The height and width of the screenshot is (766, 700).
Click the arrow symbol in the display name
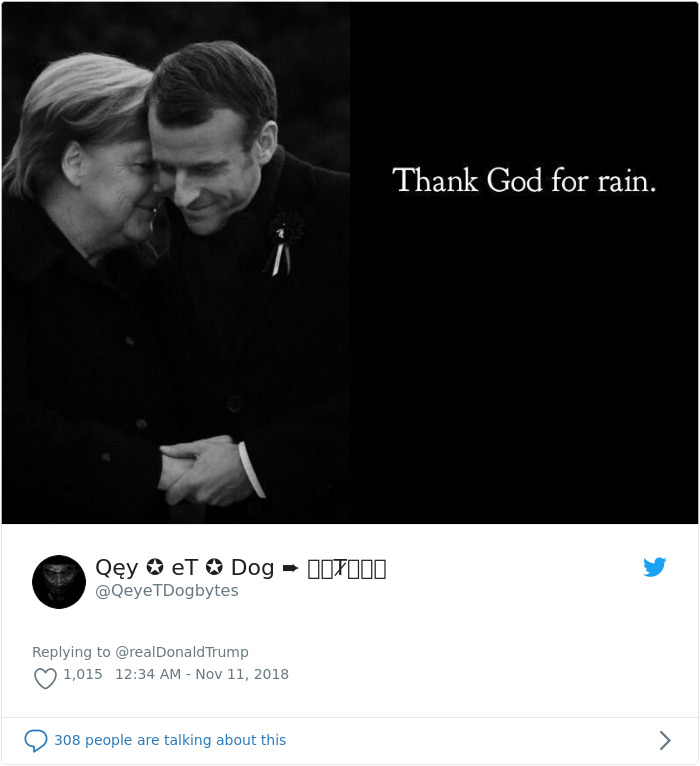(x=291, y=568)
